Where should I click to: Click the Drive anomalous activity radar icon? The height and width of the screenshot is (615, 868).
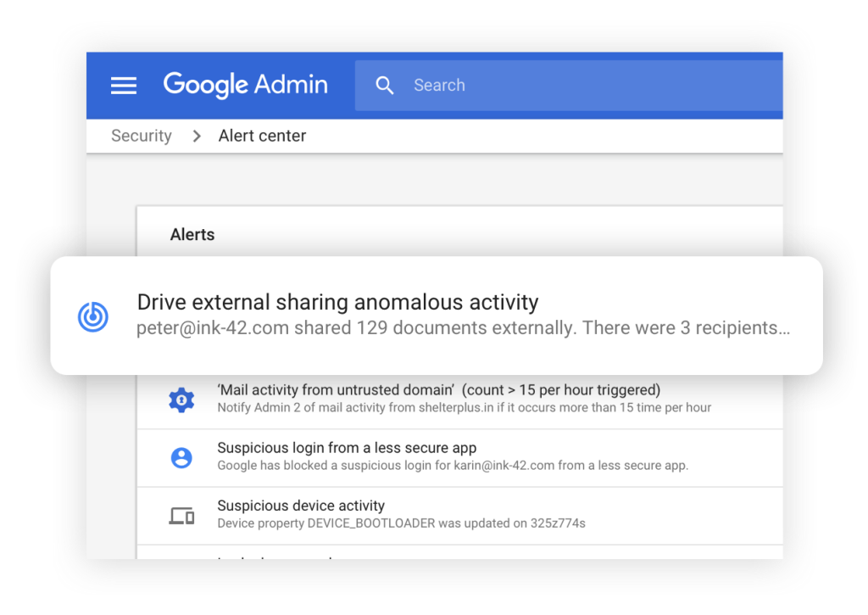click(x=92, y=316)
